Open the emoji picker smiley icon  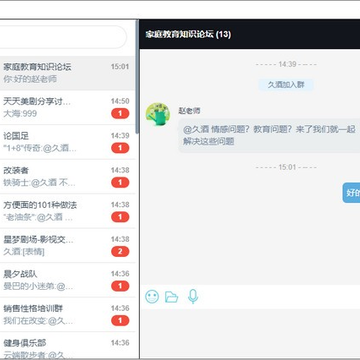(x=152, y=296)
